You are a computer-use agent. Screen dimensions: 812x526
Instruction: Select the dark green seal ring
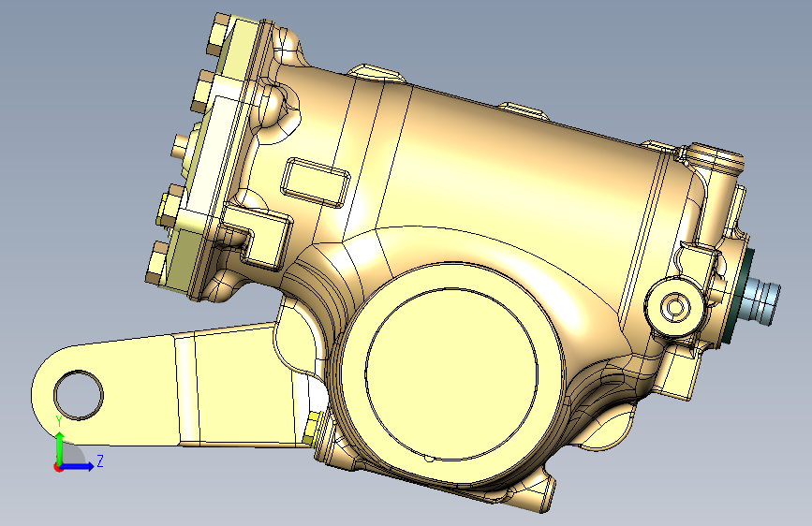(737, 296)
